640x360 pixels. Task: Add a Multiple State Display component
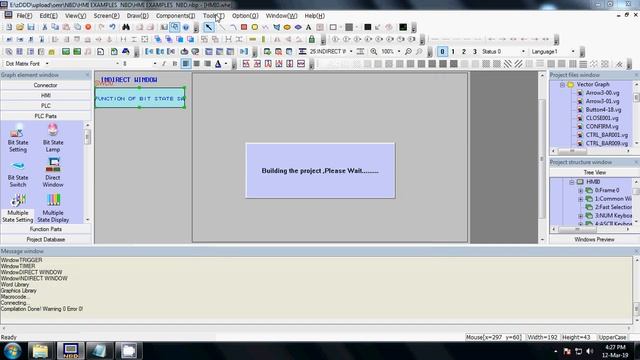53,208
